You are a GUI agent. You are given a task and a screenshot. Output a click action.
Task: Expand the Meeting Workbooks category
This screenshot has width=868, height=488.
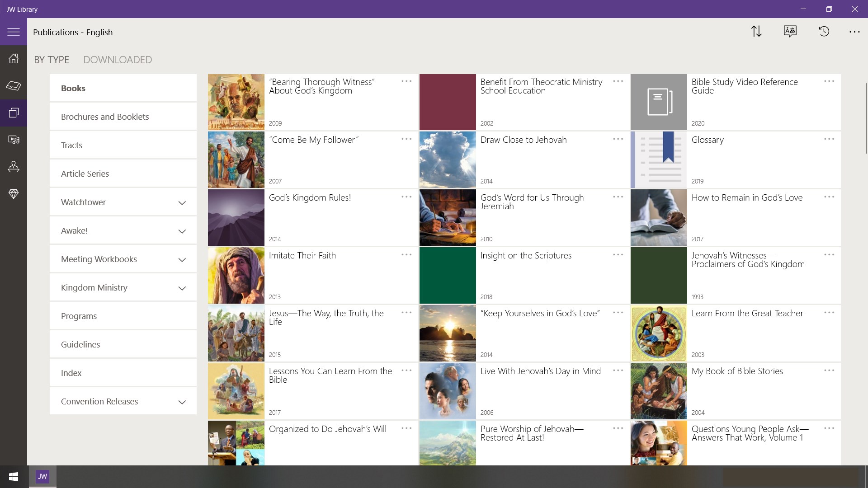coord(182,260)
